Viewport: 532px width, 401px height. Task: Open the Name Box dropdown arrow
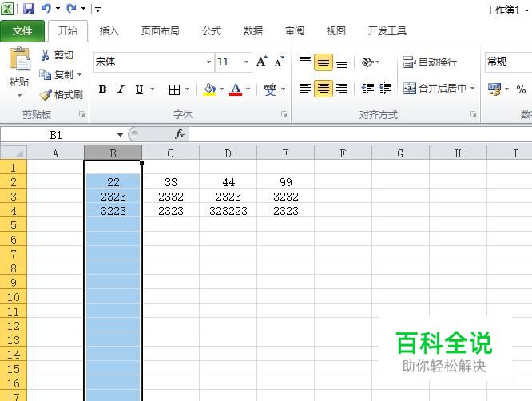pyautogui.click(x=120, y=135)
